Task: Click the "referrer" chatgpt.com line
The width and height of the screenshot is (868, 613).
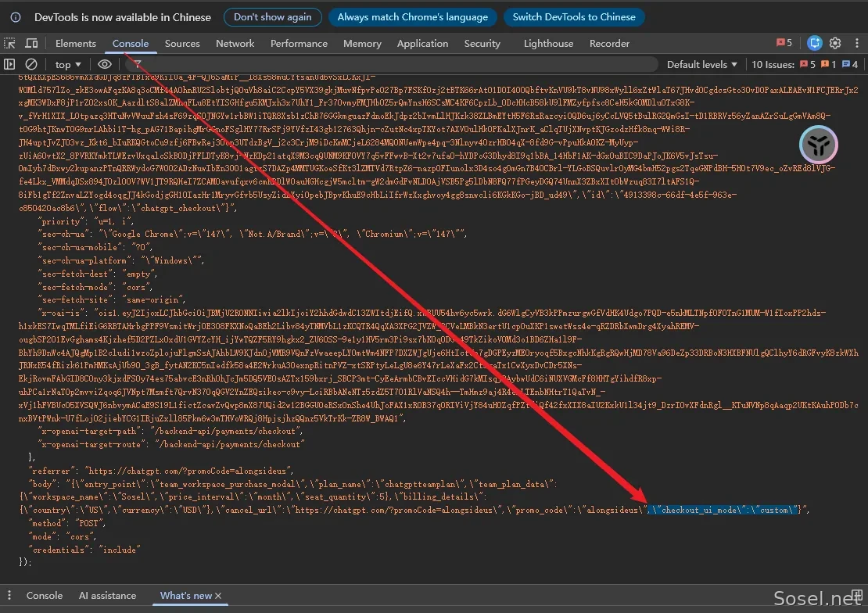Action: [x=160, y=471]
